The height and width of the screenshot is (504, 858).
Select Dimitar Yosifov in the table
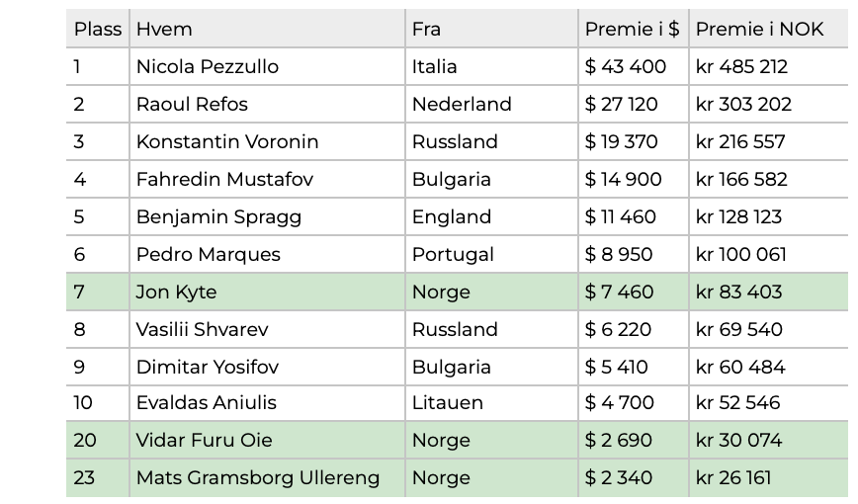pyautogui.click(x=268, y=367)
